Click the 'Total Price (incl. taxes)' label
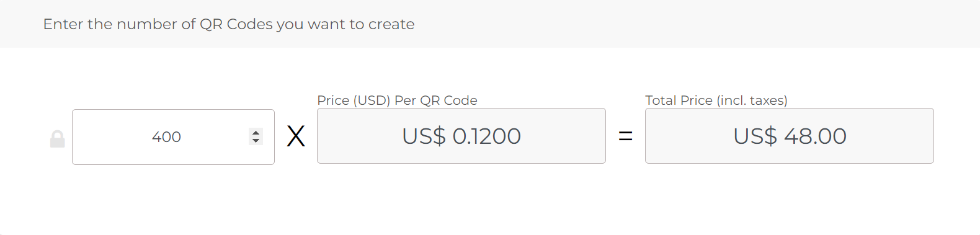The width and height of the screenshot is (980, 235). tap(716, 100)
